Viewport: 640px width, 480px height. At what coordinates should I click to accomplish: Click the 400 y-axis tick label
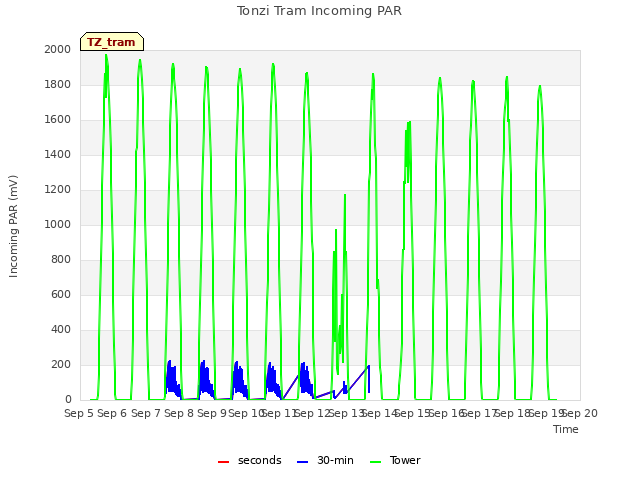pyautogui.click(x=61, y=329)
